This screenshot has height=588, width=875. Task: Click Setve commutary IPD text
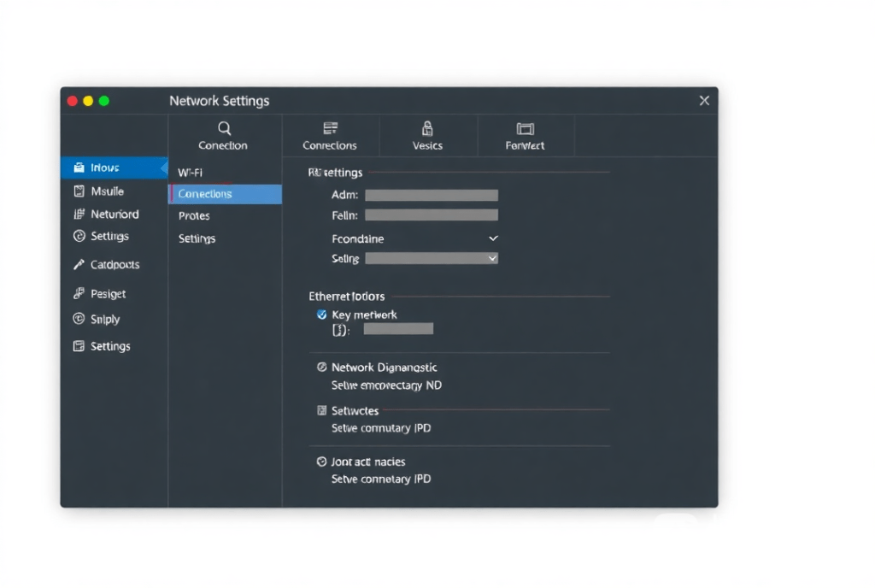click(x=381, y=428)
